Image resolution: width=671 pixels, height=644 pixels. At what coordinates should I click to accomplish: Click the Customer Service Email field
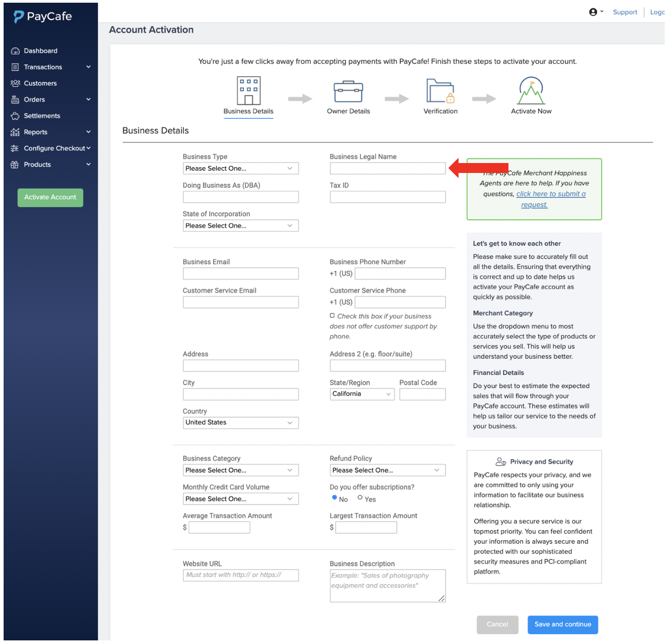pos(241,302)
